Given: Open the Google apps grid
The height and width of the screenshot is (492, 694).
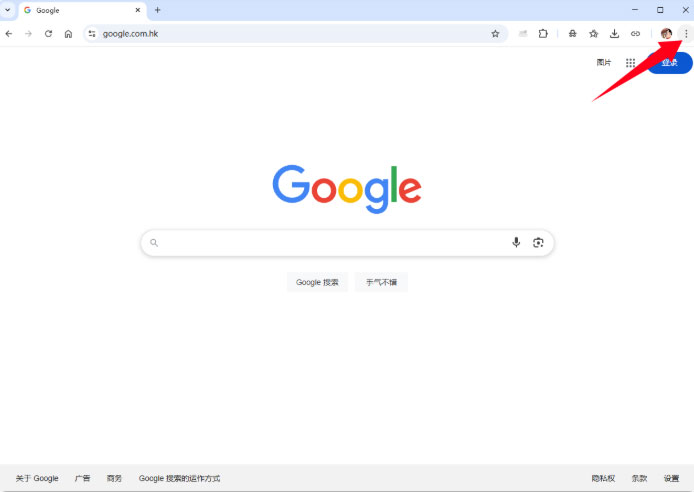Looking at the screenshot, I should click(x=630, y=63).
